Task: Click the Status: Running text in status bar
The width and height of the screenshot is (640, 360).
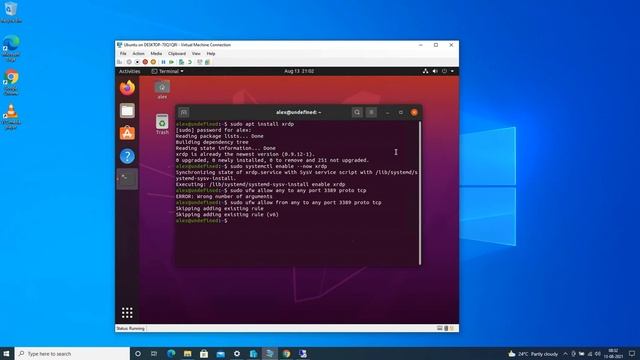Action: pos(130,328)
